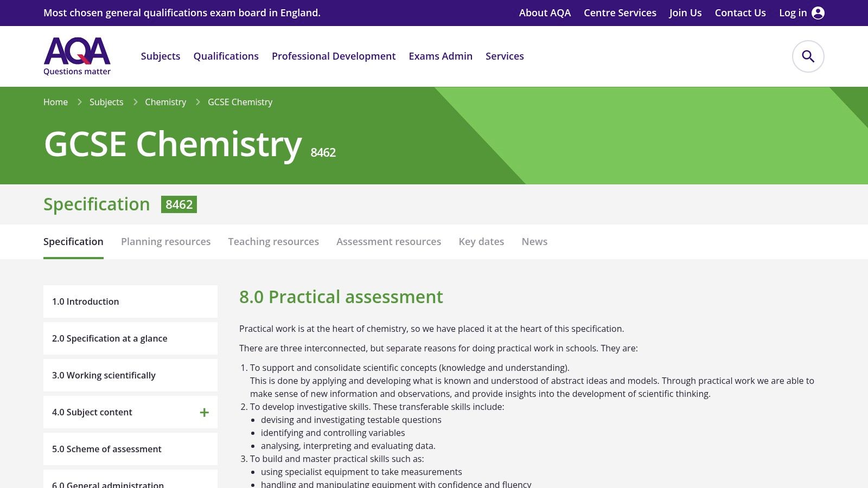Open the Professional Development menu
Screen dimensions: 868x488
[x=334, y=56]
